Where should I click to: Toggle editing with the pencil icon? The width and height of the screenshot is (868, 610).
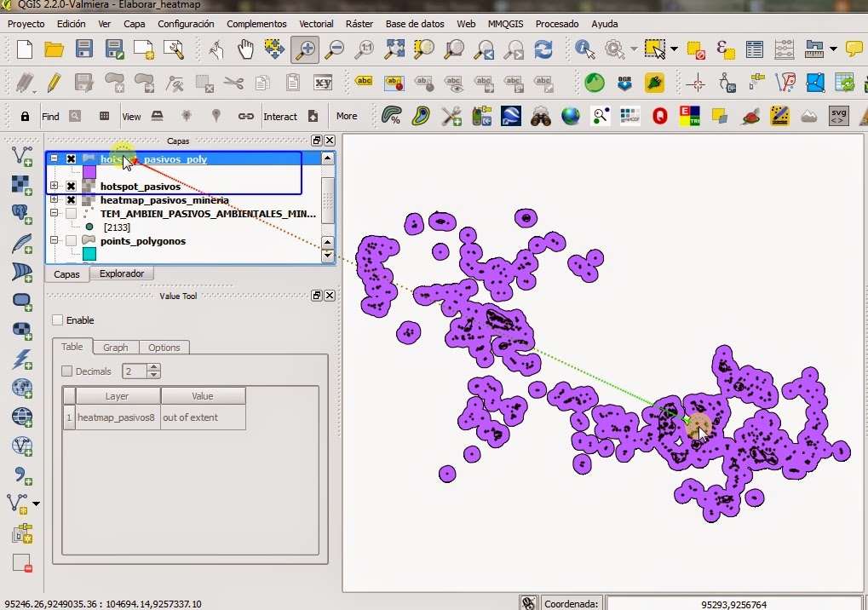click(x=55, y=83)
